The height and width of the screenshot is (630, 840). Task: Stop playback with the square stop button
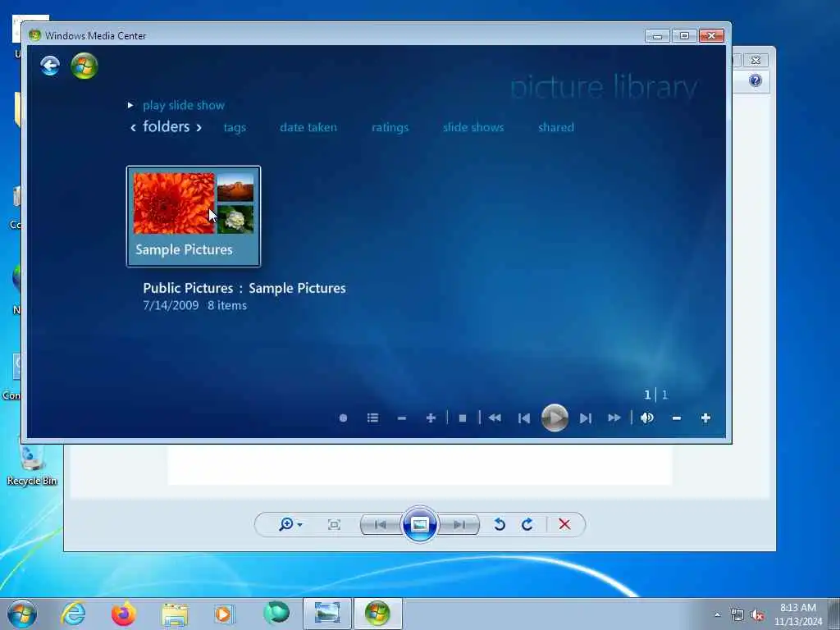(463, 418)
